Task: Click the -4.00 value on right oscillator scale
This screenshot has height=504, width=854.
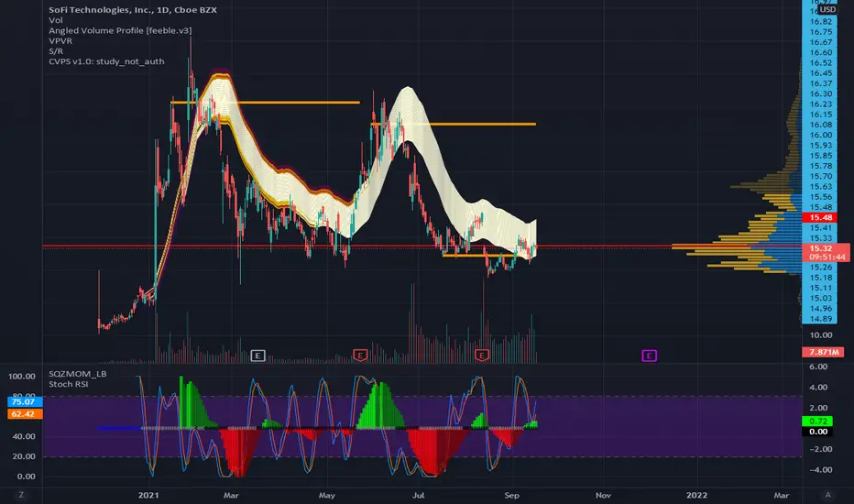Action: [x=821, y=470]
